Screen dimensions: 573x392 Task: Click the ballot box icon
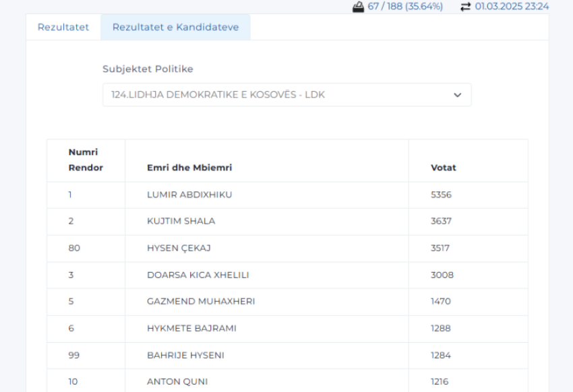[358, 7]
